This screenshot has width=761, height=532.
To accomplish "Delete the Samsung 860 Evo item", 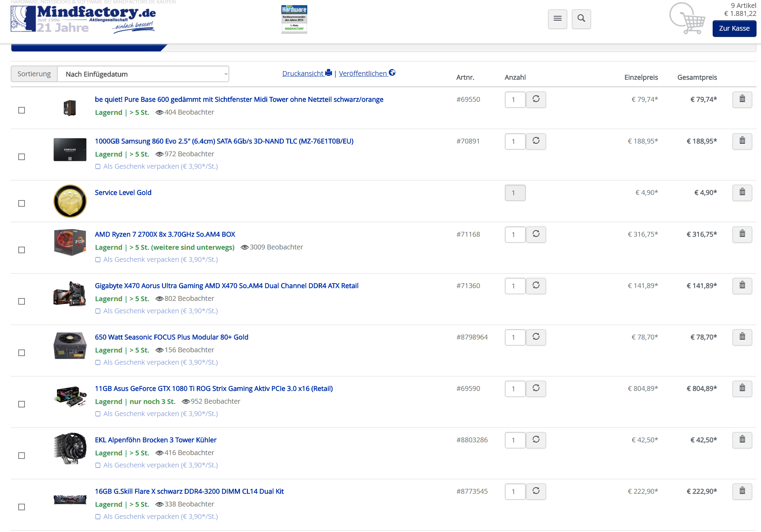I will point(742,141).
